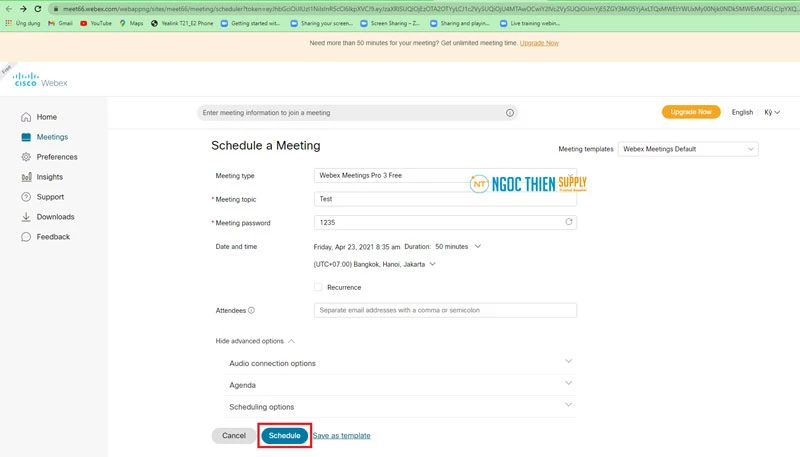Click the Meetings calendar icon in sidebar

pyautogui.click(x=26, y=137)
